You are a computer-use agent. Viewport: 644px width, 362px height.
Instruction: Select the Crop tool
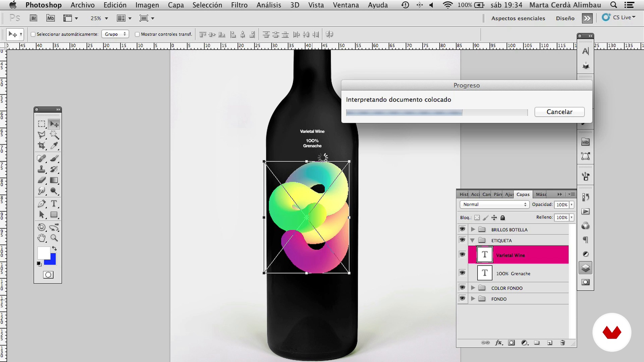42,145
